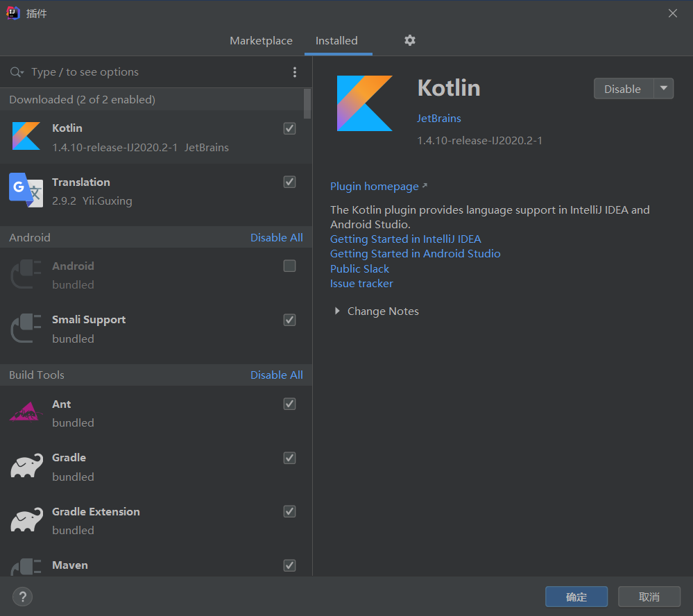Click the Android plugin plug icon
This screenshot has width=693, height=616.
click(x=26, y=275)
